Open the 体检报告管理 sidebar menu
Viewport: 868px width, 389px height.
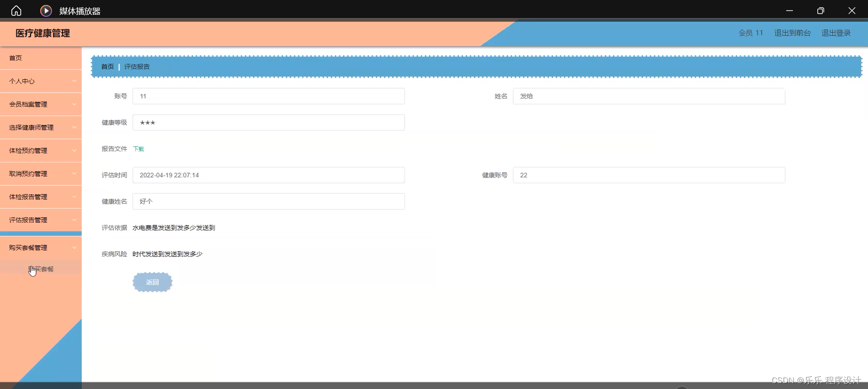(x=41, y=197)
